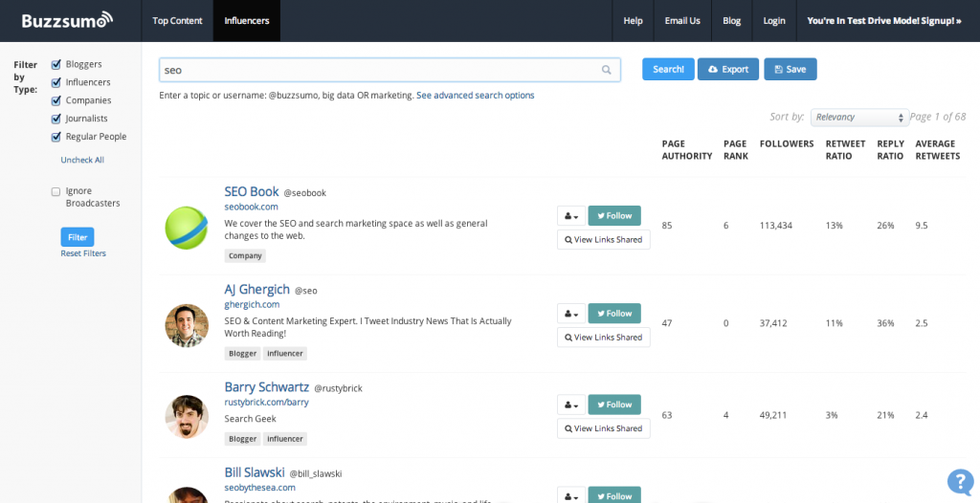Click Test Drive Mode Signup link
Screen dimensions: 980x503
(x=884, y=21)
